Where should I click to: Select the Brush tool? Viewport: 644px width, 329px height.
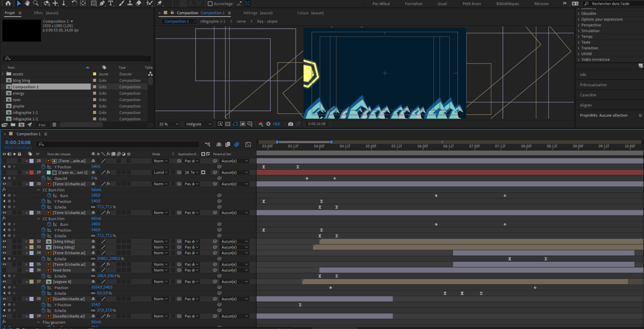click(122, 3)
